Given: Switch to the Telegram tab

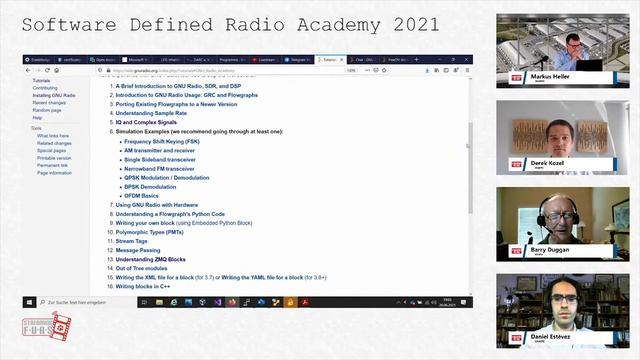Looking at the screenshot, I should coord(297,60).
